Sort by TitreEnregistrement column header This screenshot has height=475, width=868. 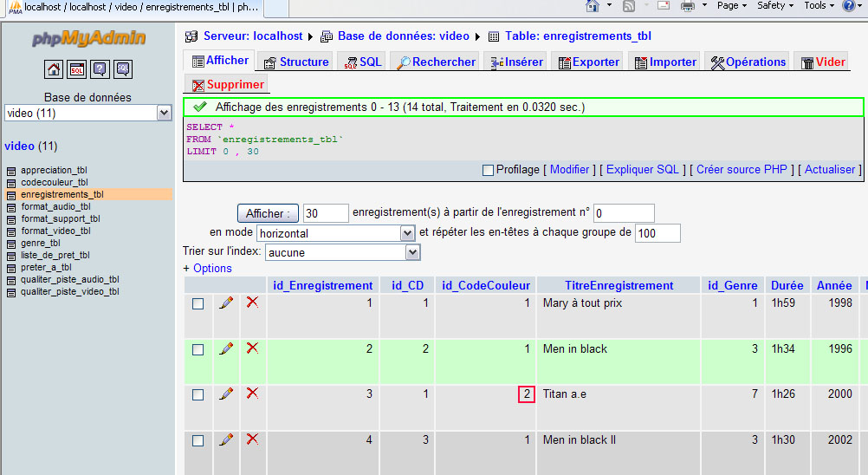[619, 286]
